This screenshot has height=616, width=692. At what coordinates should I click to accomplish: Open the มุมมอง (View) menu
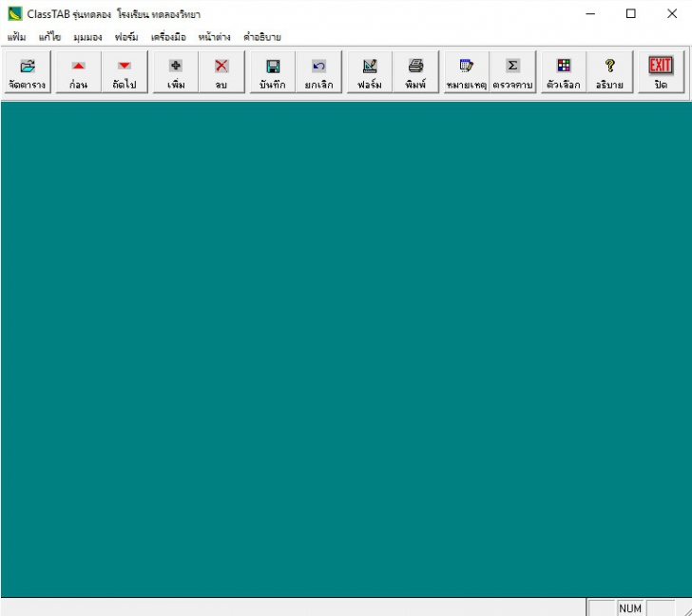click(87, 37)
